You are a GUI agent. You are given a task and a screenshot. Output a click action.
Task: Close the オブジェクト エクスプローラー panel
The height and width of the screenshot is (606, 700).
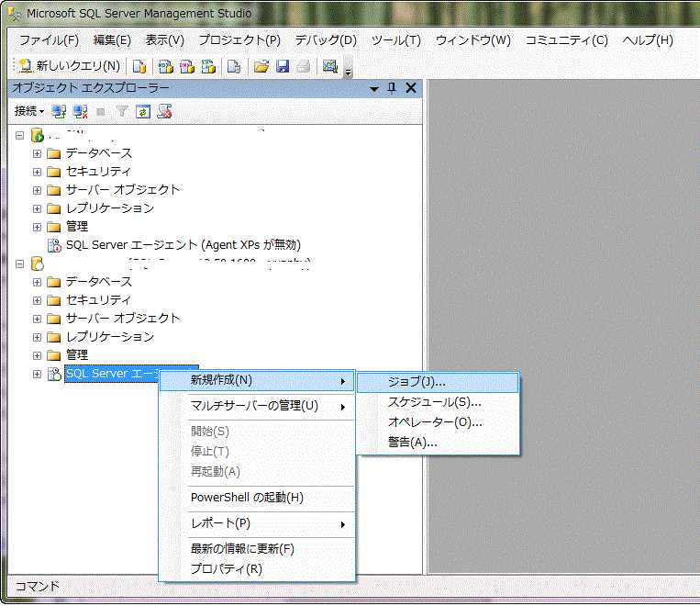411,87
